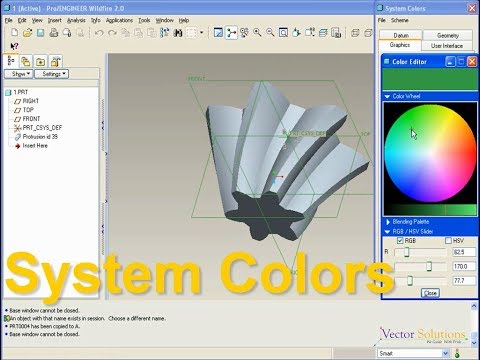Collapse the Color Wheel section
The width and height of the screenshot is (480, 360).
[x=387, y=96]
